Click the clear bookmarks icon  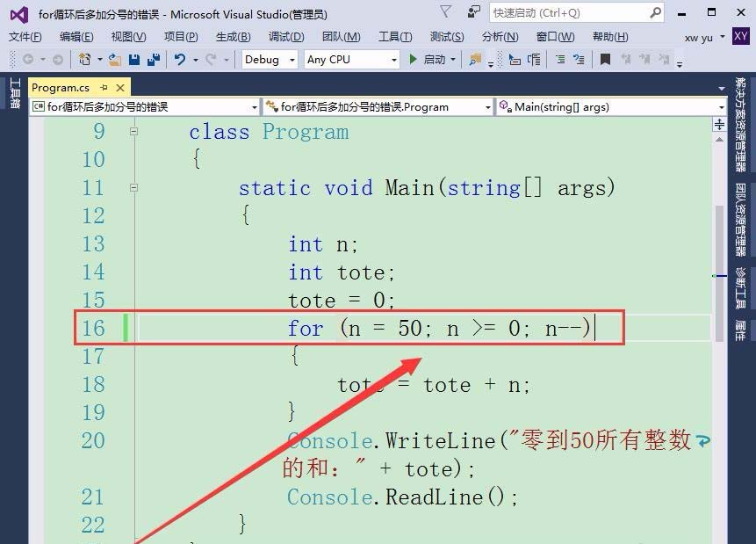(664, 60)
